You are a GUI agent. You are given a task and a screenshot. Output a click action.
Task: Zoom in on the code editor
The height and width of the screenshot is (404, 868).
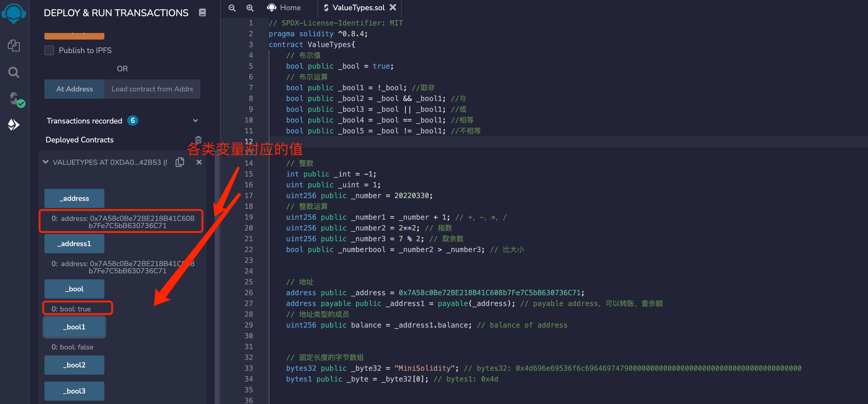click(x=250, y=8)
